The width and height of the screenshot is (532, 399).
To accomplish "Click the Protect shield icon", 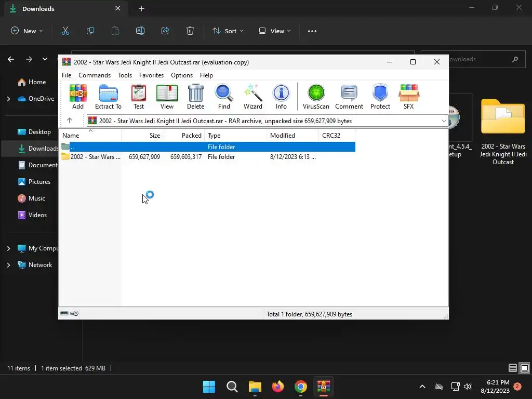I will click(380, 97).
